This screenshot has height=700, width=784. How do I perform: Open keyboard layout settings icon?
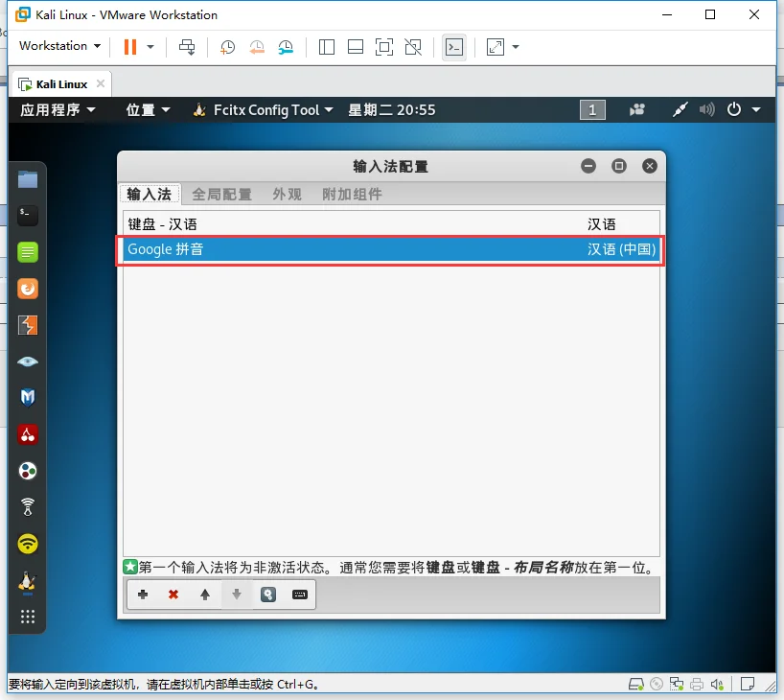(x=299, y=595)
